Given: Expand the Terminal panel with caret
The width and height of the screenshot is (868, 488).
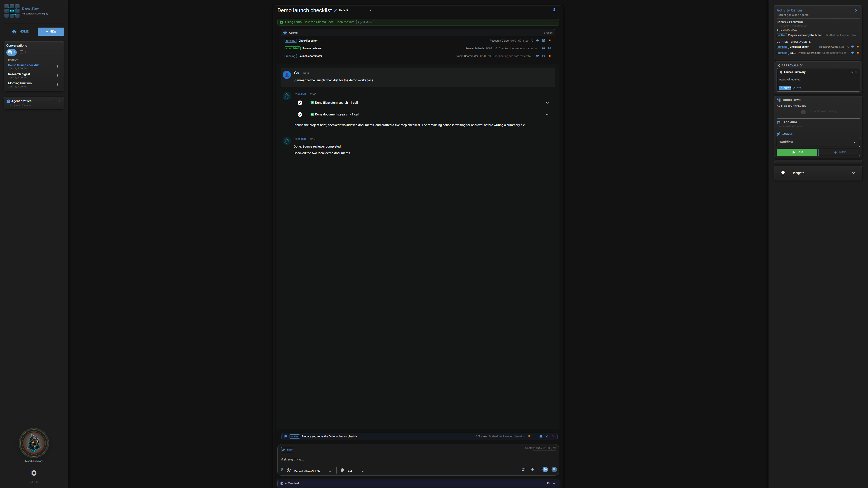Looking at the screenshot, I should pos(554,483).
